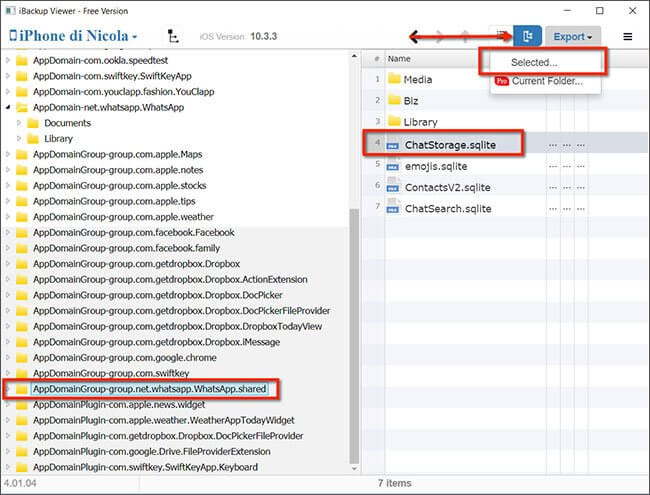The height and width of the screenshot is (495, 650).
Task: Select AppDomainGroup-group.com.apple.weather in tree
Action: (x=124, y=217)
